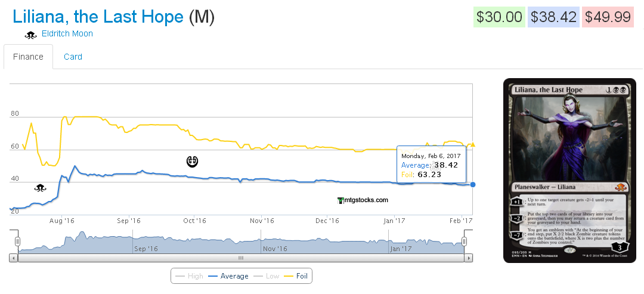
Task: Click the yellow Foil triangle endpoint marker
Action: point(473,144)
